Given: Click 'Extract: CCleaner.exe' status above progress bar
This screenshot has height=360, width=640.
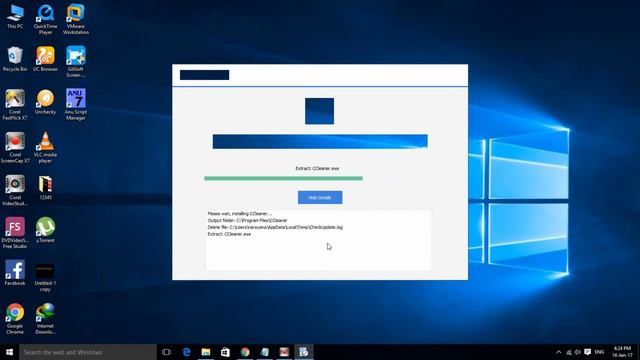Looking at the screenshot, I should (x=317, y=168).
